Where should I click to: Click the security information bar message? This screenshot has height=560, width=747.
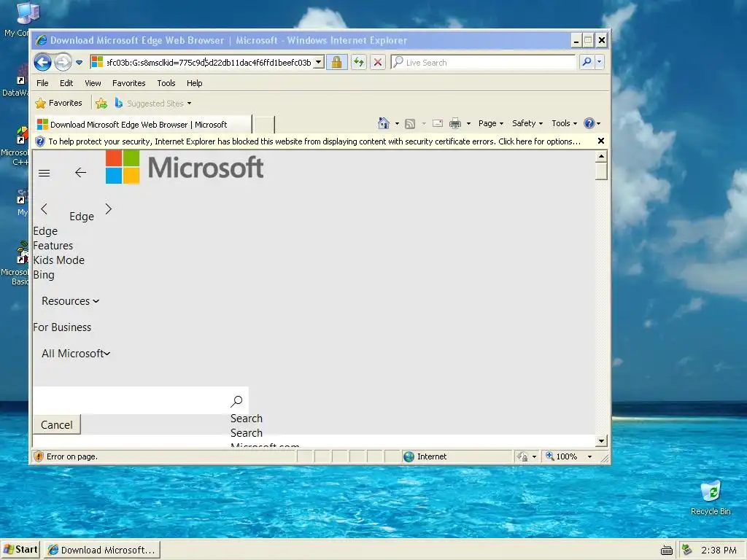tap(314, 141)
